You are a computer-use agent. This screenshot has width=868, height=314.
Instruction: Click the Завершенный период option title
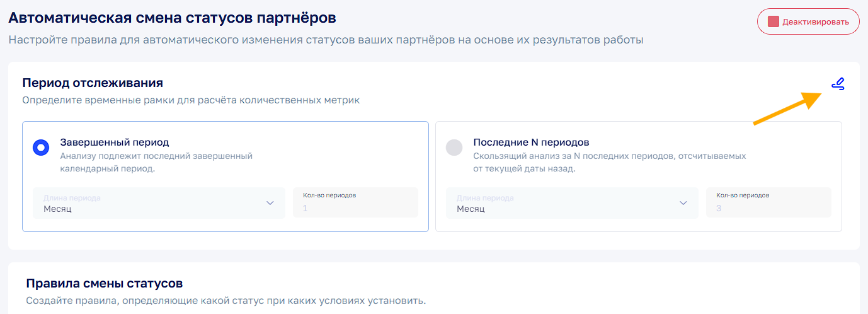point(115,142)
